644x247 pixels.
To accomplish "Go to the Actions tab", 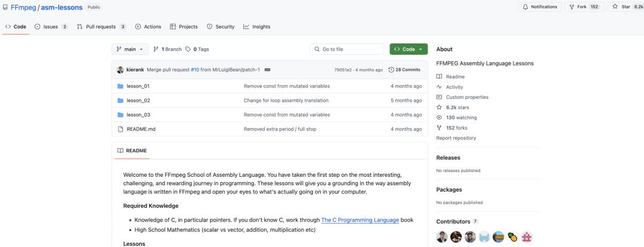I will (148, 27).
